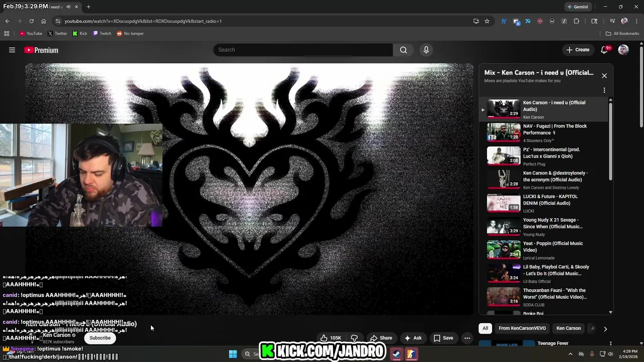
Task: Open options for Teenage Fever video
Action: click(610, 344)
